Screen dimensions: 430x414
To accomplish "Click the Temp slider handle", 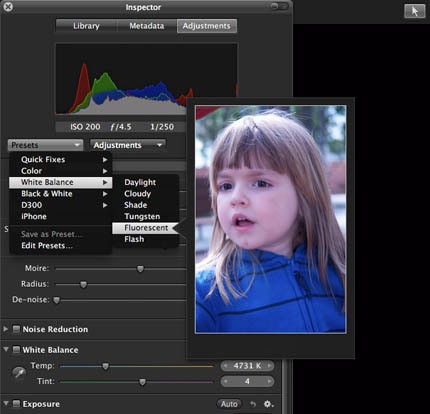I will 105,366.
